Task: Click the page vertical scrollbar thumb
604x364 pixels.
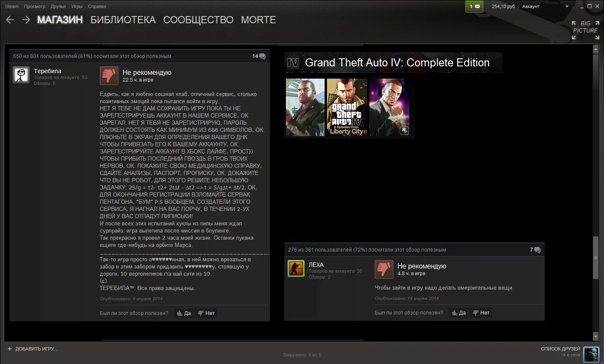Action: [x=596, y=257]
